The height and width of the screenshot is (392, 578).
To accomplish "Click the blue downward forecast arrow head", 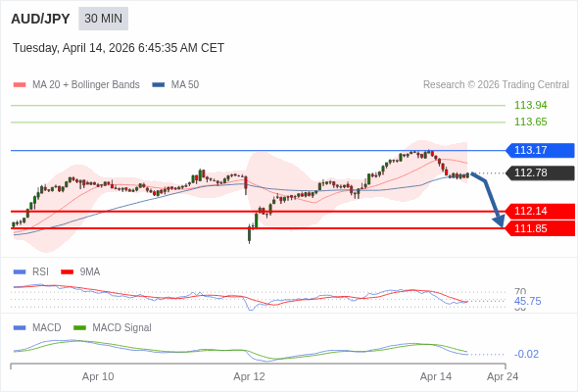I will pos(499,220).
